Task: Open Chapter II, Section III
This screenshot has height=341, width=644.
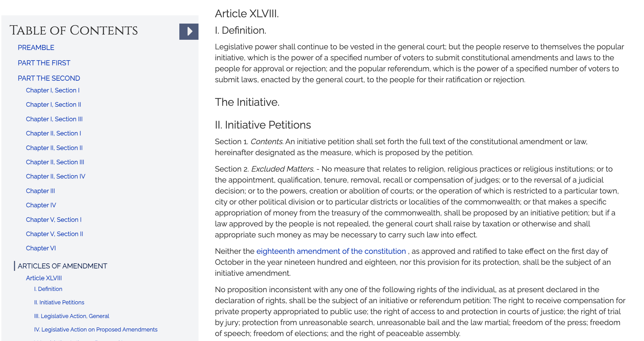Action: [x=55, y=162]
